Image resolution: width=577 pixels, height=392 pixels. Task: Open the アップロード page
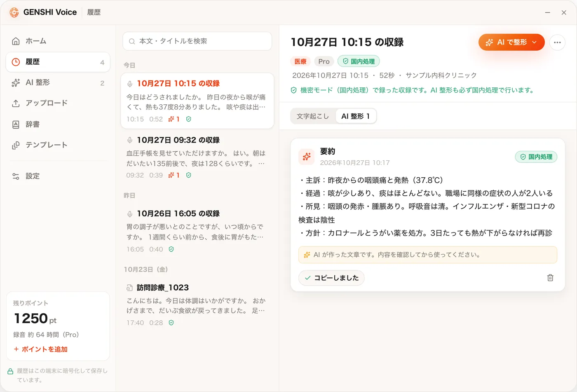58,103
